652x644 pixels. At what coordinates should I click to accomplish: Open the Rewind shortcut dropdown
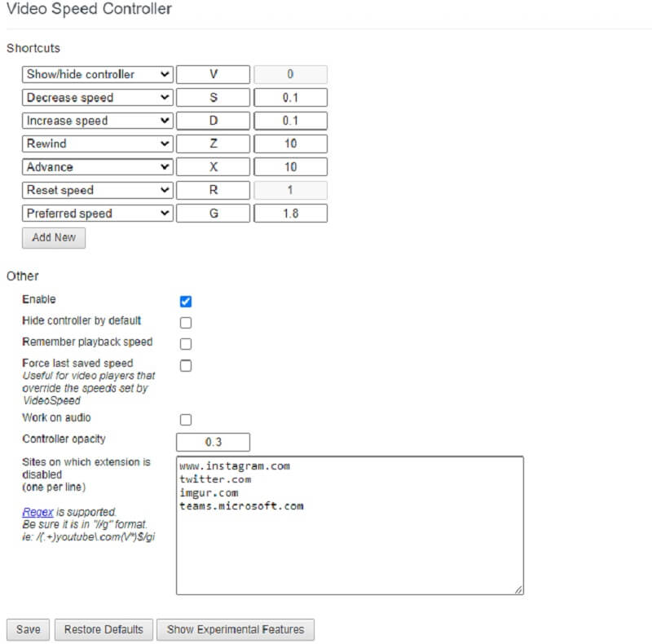point(96,143)
